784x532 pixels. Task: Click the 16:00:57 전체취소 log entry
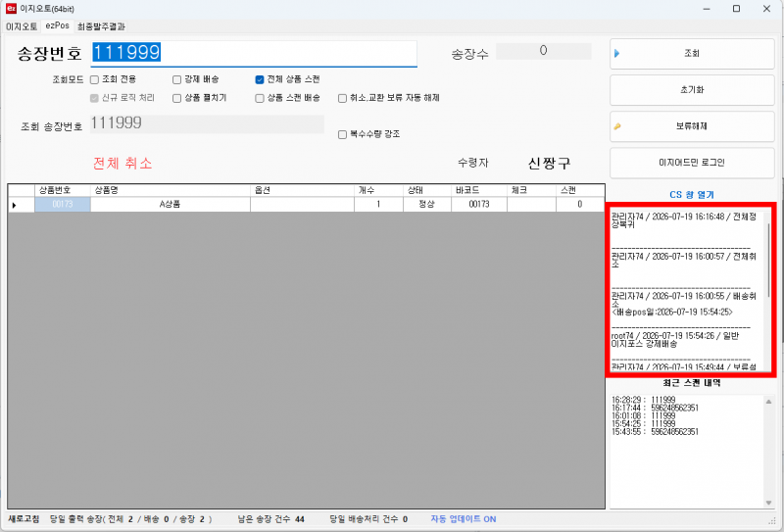coord(684,260)
